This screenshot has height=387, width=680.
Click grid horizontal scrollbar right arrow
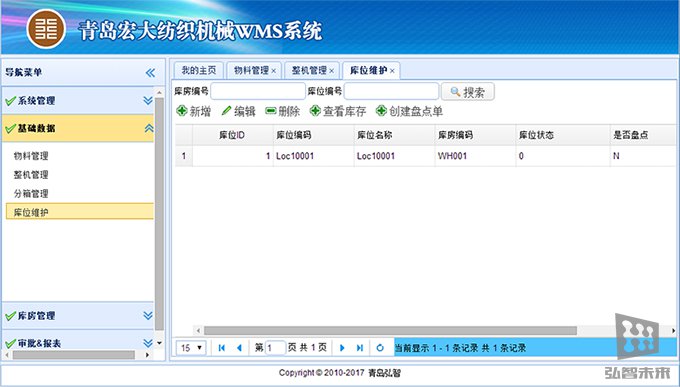click(x=673, y=331)
